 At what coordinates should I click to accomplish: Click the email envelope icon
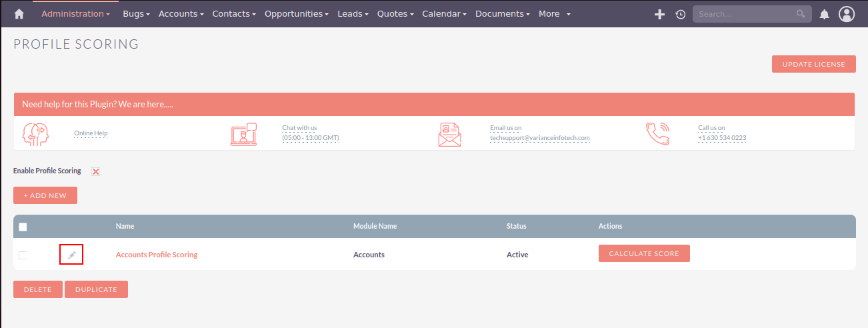(x=449, y=134)
